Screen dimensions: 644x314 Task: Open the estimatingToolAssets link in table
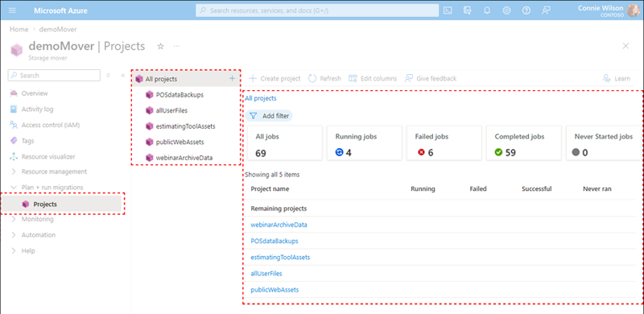[x=280, y=258]
